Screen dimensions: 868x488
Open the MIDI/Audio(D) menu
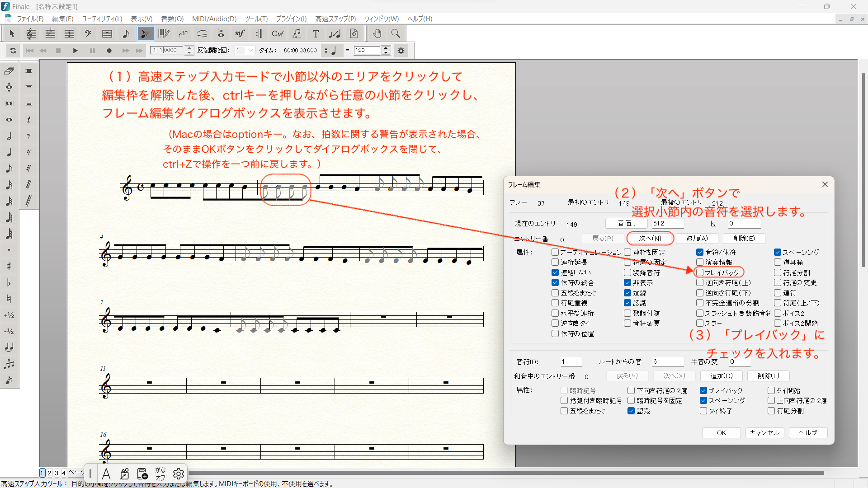(214, 19)
